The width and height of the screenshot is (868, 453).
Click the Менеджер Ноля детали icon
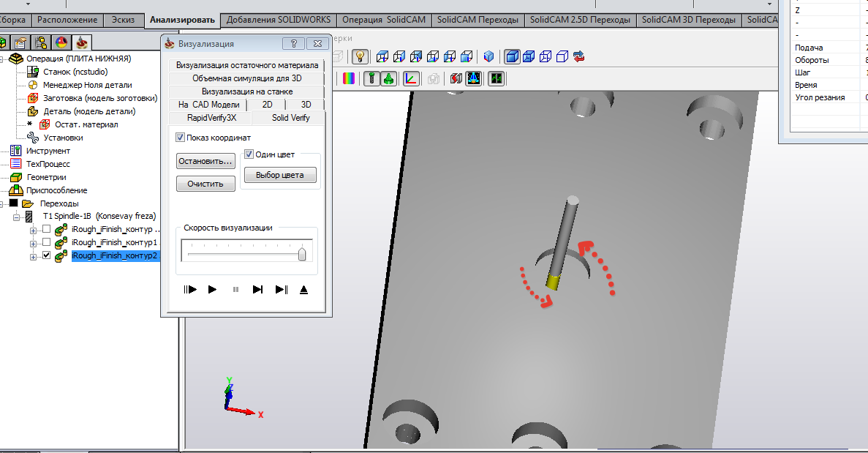[33, 85]
